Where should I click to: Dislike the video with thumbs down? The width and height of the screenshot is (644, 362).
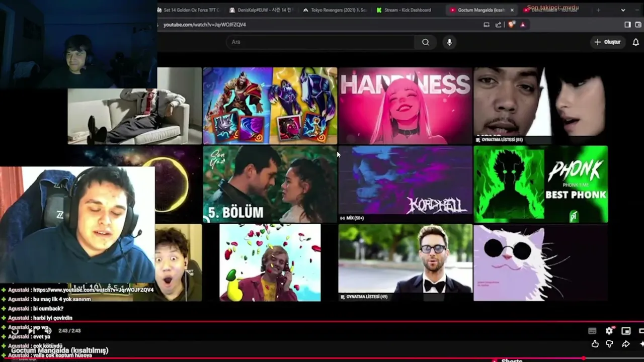(609, 344)
